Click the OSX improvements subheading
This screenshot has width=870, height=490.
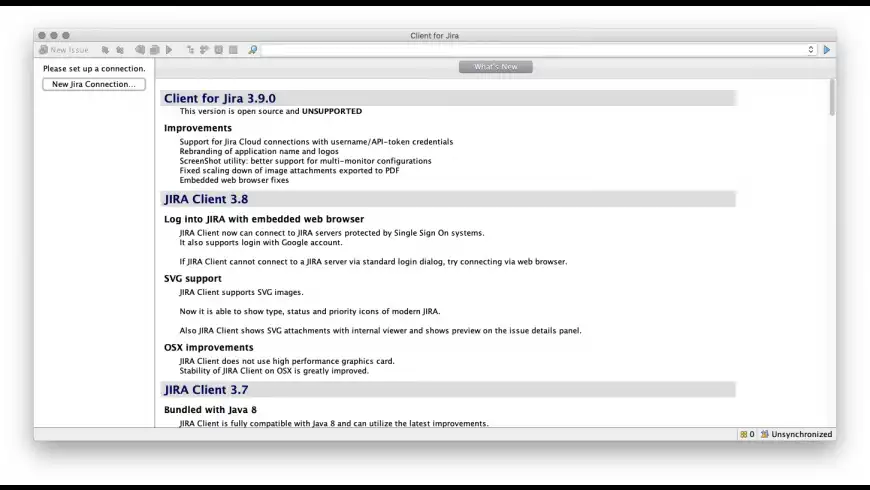209,347
